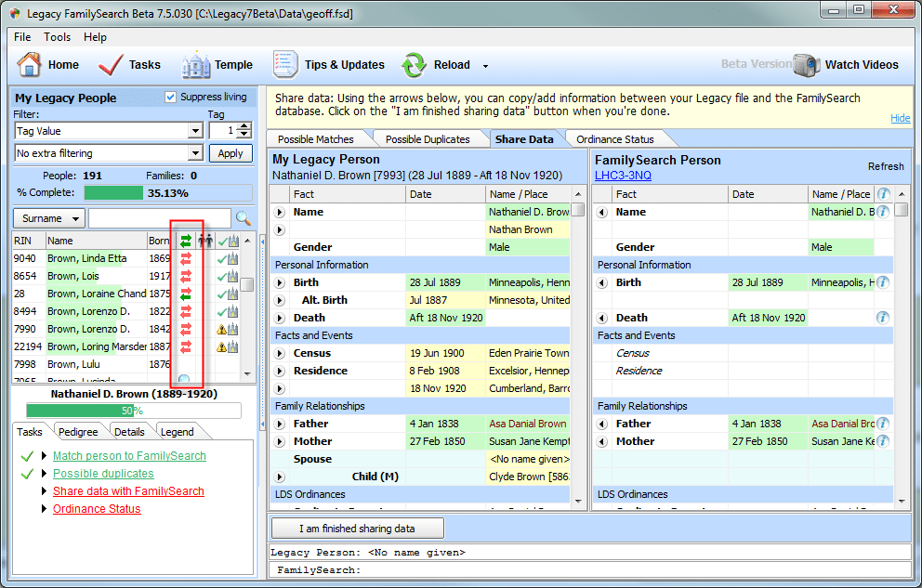The image size is (922, 588).
Task: Click Nathaniel D. Brown 50% progress bar
Action: pos(134,411)
